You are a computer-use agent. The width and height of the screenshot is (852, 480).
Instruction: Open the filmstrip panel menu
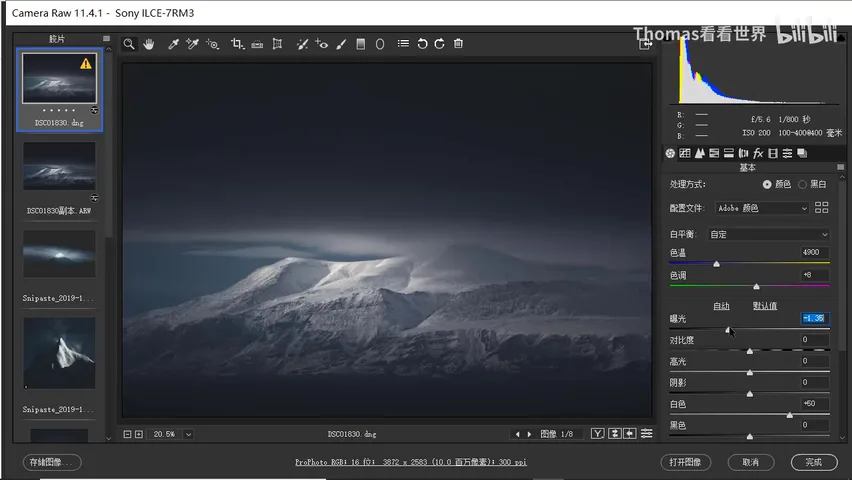[106, 39]
